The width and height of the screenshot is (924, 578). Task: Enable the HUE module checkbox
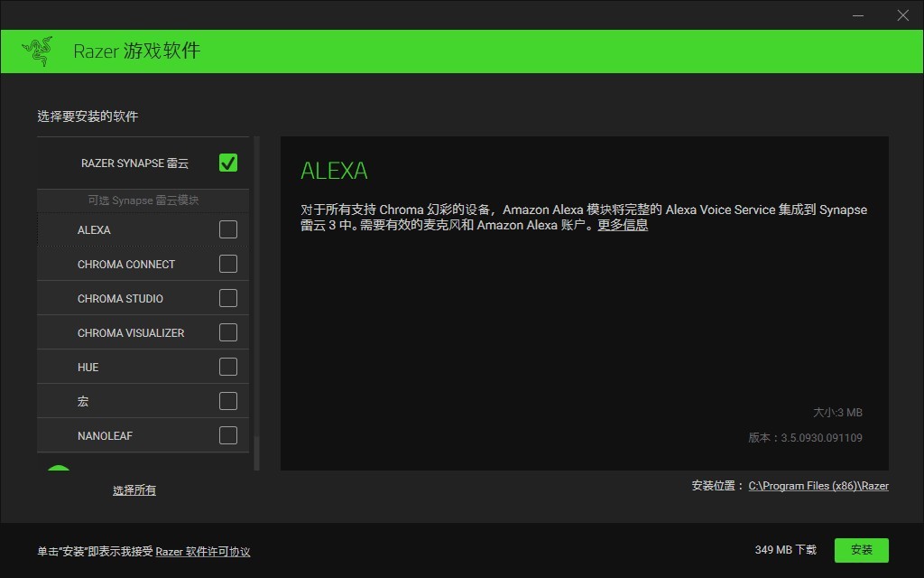227,367
